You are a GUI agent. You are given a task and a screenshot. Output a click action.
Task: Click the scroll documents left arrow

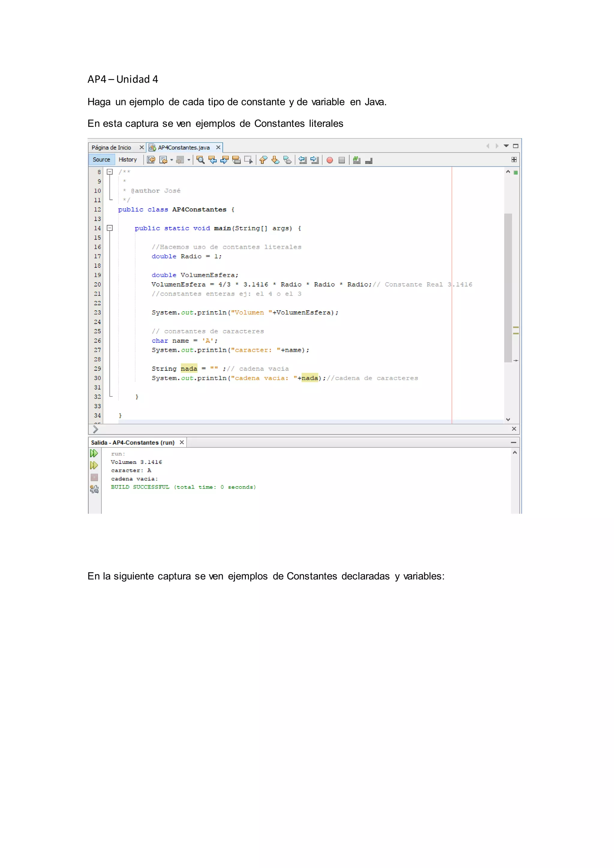click(x=488, y=146)
